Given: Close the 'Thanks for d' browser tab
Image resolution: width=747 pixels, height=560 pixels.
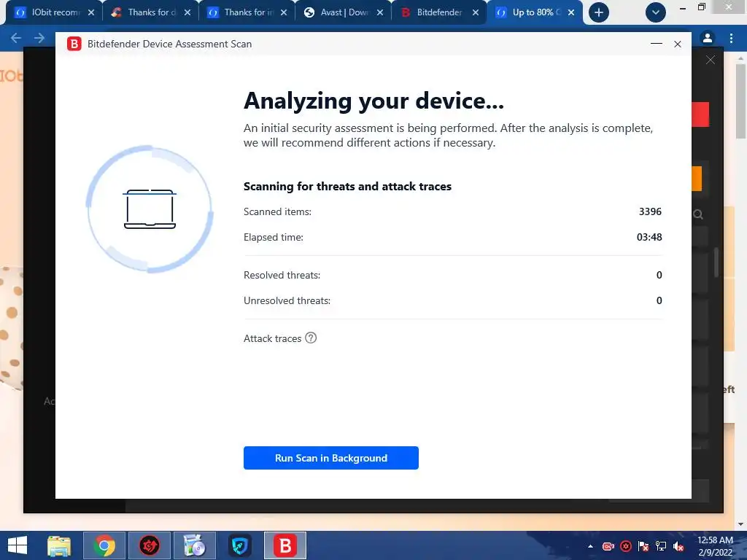Looking at the screenshot, I should coord(187,12).
